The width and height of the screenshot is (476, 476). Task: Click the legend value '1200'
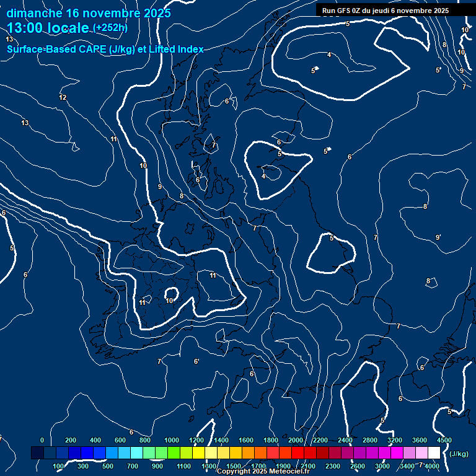[196, 440]
